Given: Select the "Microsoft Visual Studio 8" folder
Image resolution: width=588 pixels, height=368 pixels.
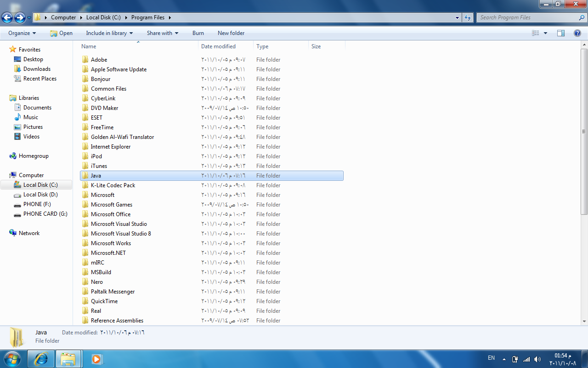Looking at the screenshot, I should 121,234.
